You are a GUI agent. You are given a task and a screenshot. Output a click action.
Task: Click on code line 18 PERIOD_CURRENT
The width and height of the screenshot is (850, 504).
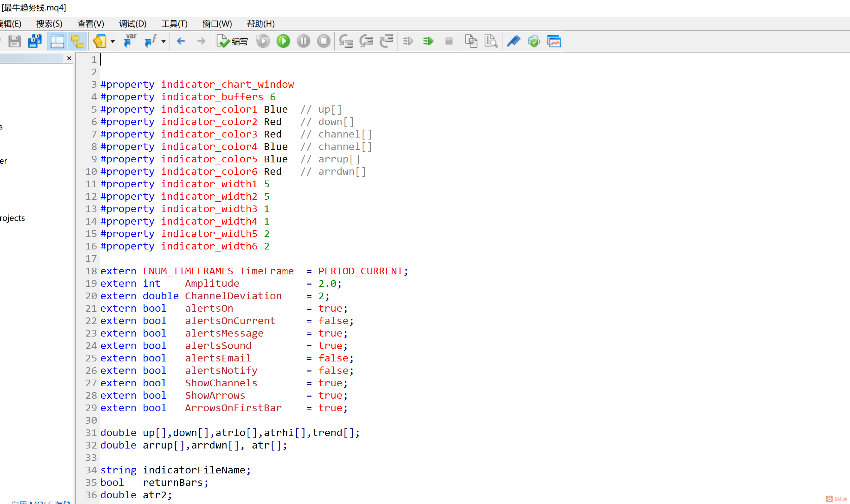pyautogui.click(x=360, y=271)
